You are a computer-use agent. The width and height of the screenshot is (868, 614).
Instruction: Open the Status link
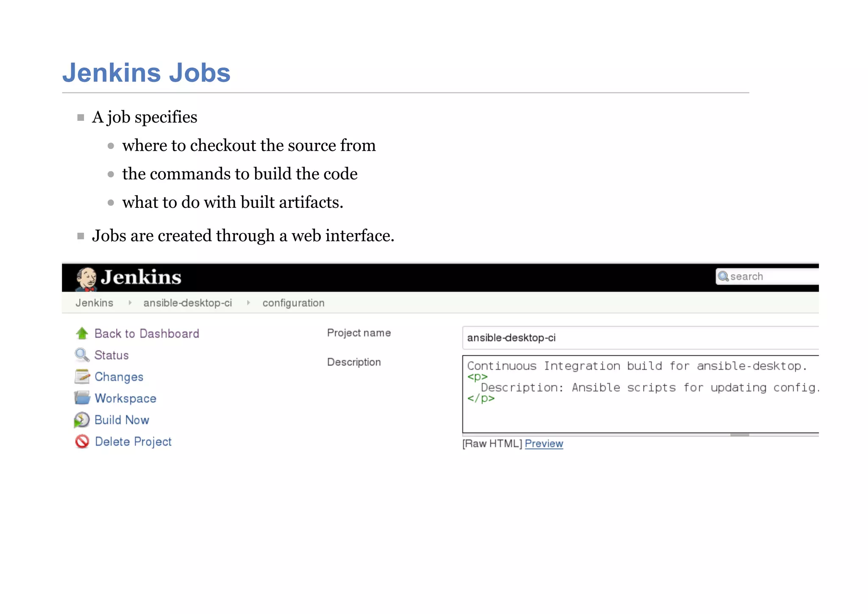point(111,355)
